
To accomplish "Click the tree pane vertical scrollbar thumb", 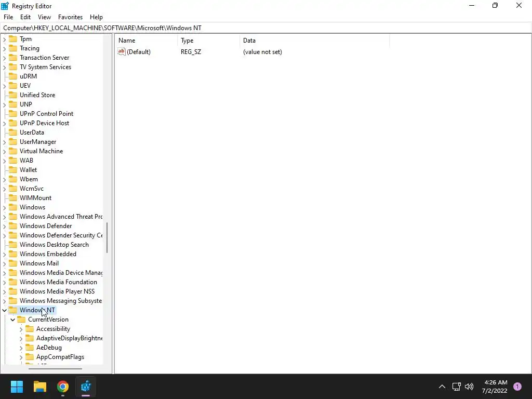I will [107, 237].
